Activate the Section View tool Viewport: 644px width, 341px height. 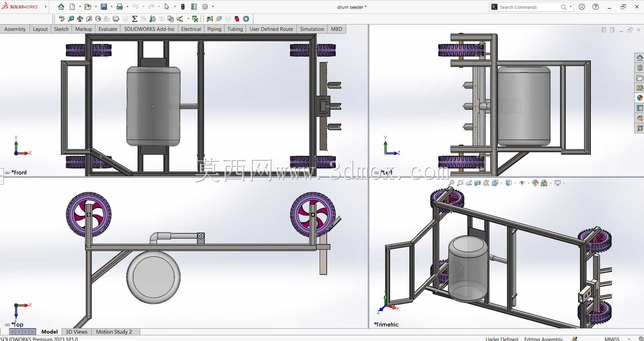click(478, 183)
